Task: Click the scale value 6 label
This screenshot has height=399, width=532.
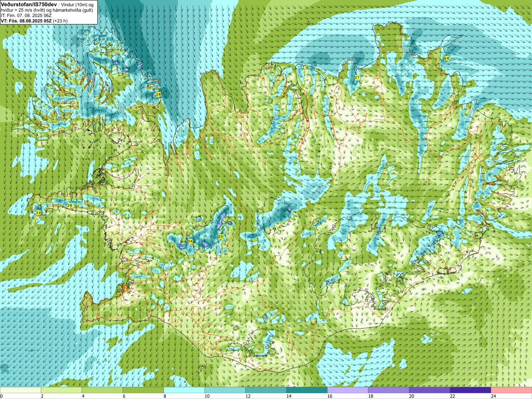Action: (x=124, y=396)
